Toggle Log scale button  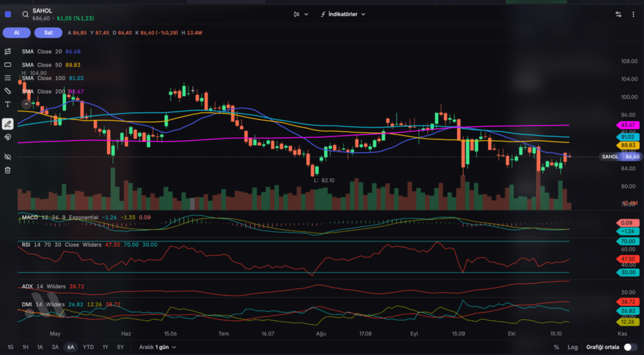tap(572, 347)
